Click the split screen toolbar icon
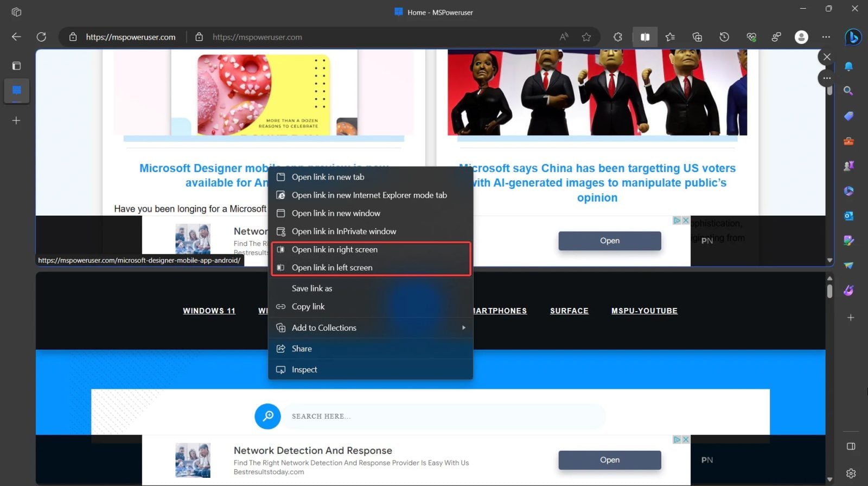This screenshot has width=868, height=486. point(644,37)
